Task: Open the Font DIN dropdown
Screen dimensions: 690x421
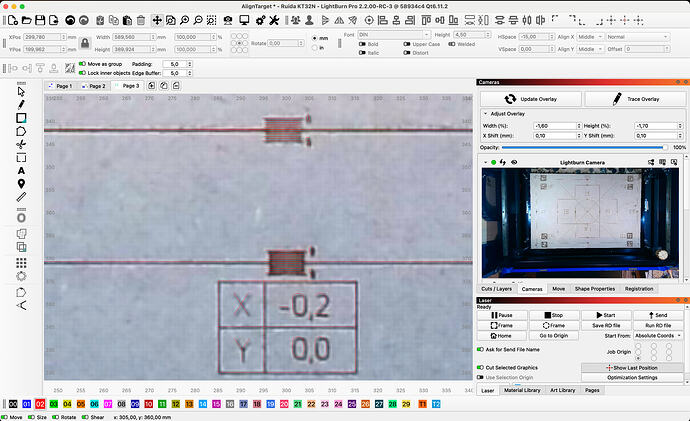Action: (x=394, y=35)
